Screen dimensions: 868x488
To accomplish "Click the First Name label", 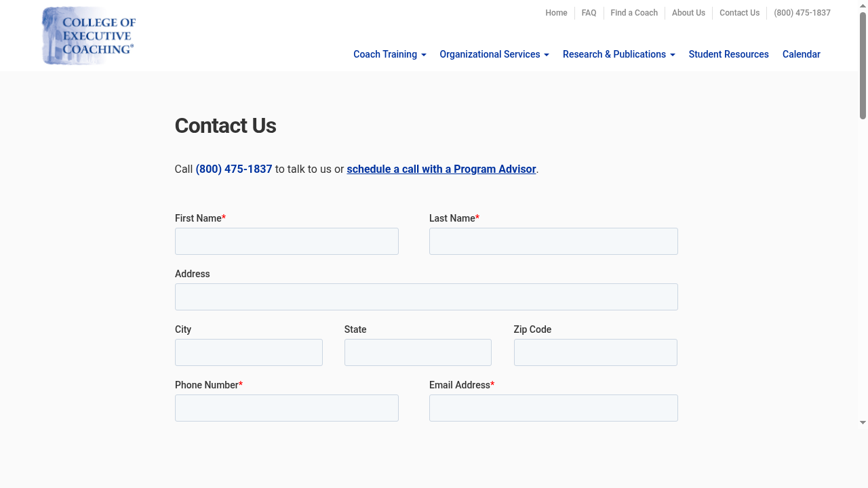I will click(x=200, y=218).
